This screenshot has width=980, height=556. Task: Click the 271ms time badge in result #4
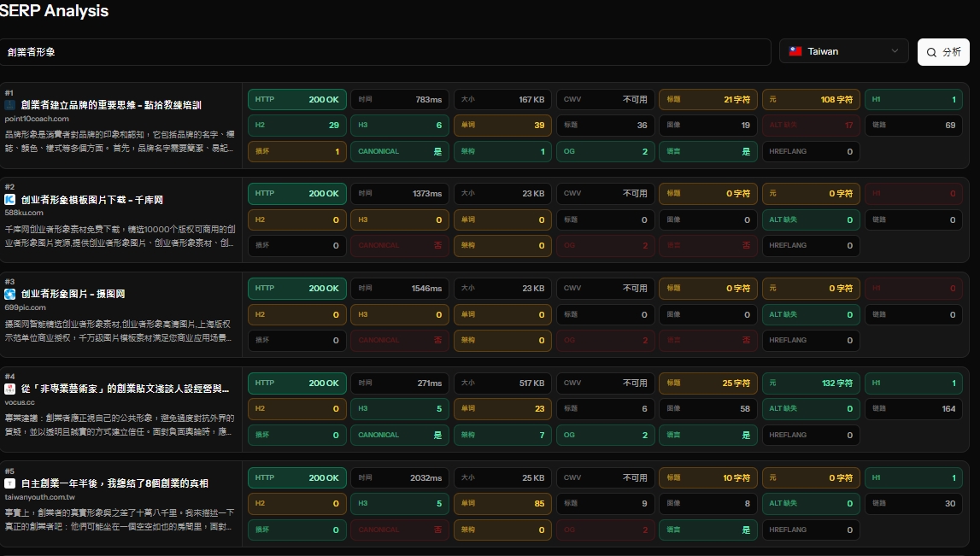399,383
